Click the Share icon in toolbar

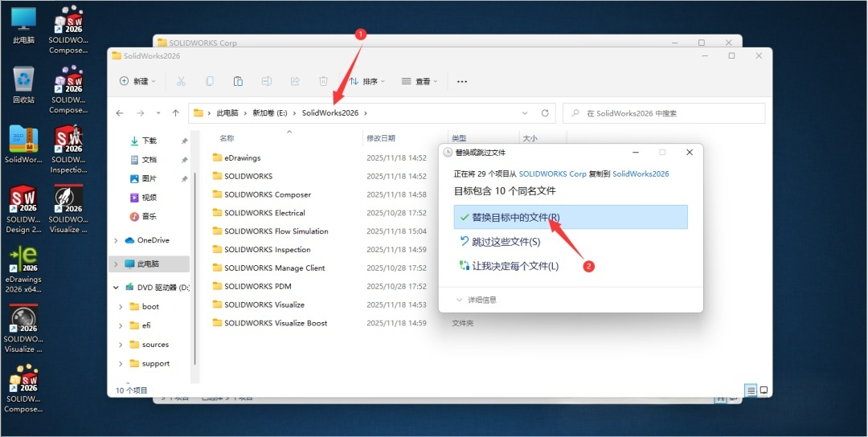pos(295,81)
